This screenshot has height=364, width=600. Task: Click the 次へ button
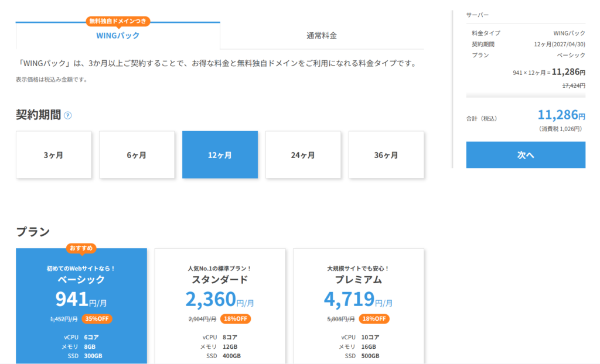coord(526,155)
